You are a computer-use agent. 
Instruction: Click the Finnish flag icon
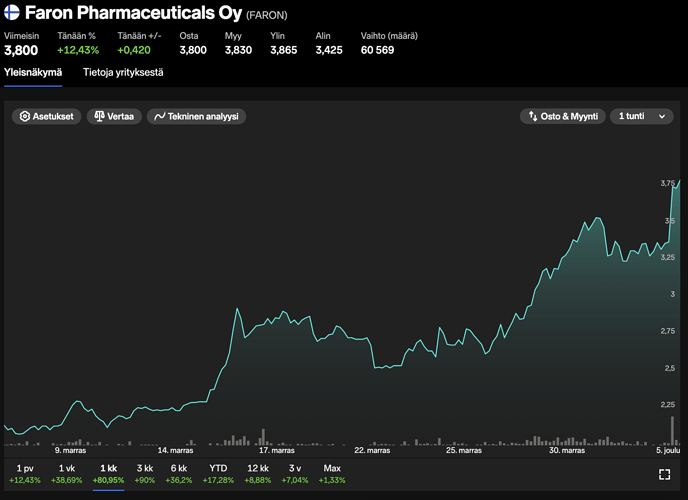coord(12,12)
